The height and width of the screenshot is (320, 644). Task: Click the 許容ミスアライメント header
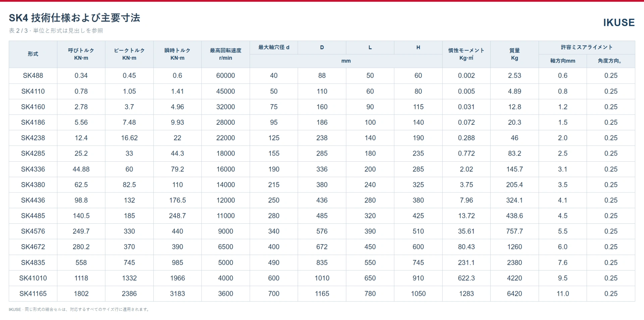pyautogui.click(x=587, y=47)
